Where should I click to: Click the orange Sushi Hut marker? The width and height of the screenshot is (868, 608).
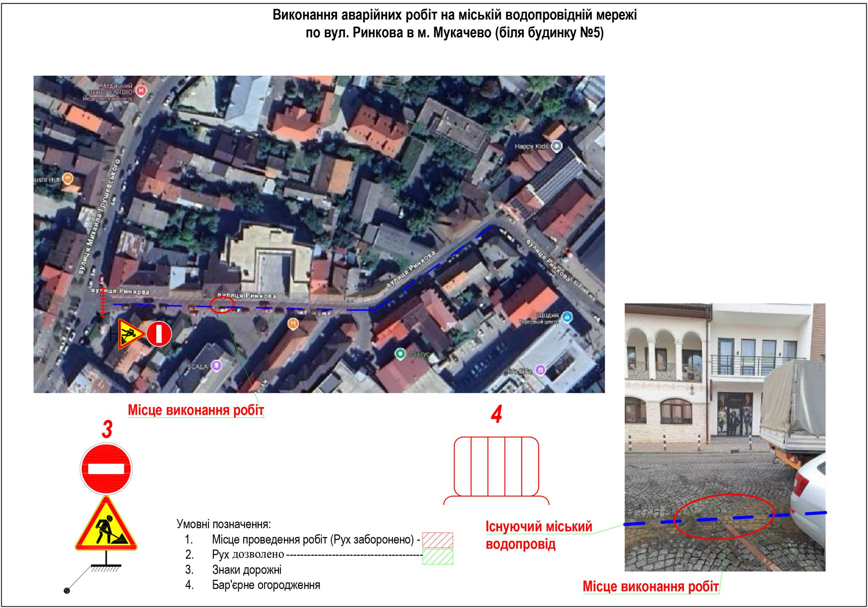67,178
